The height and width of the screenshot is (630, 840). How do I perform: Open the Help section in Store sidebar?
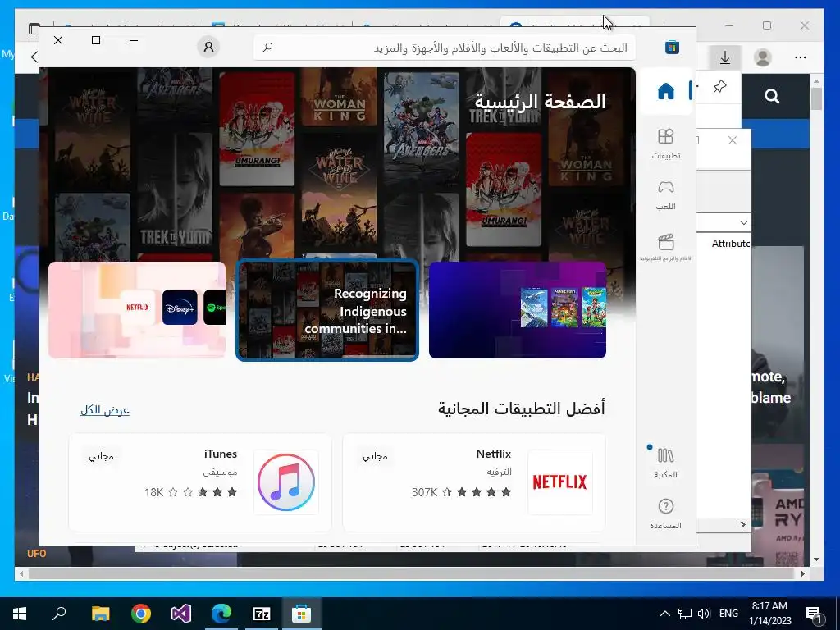tap(666, 514)
